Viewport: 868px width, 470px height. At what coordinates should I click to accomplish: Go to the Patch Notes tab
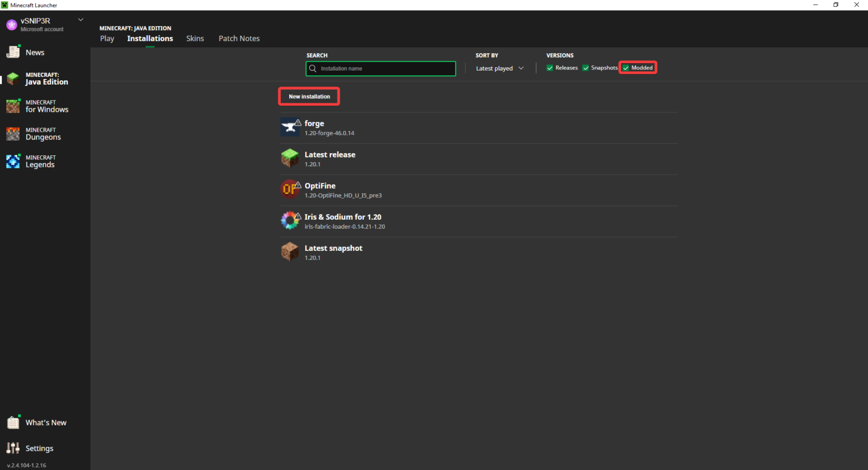point(239,38)
